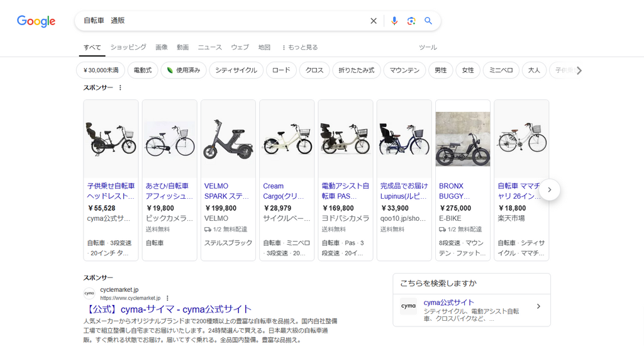644x356 pixels.
Task: Switch to the ニュース tab
Action: (210, 47)
